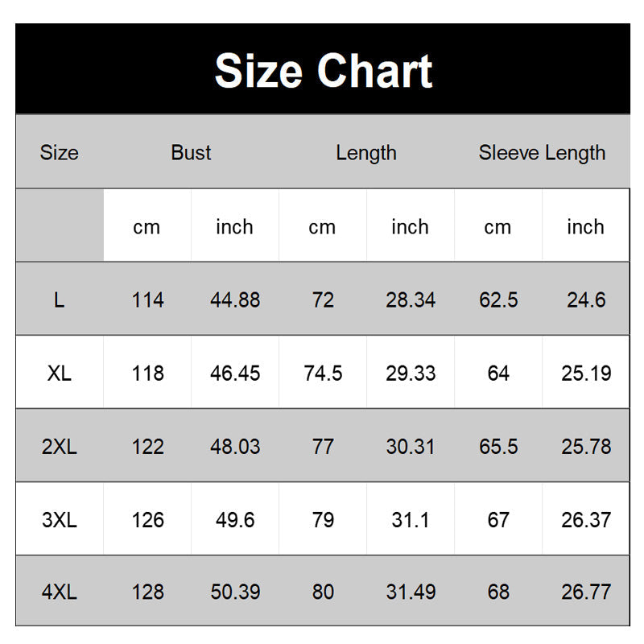Screen dimensions: 644x644
Task: Click the inch subheader under Sleeve Length
Action: pyautogui.click(x=585, y=227)
